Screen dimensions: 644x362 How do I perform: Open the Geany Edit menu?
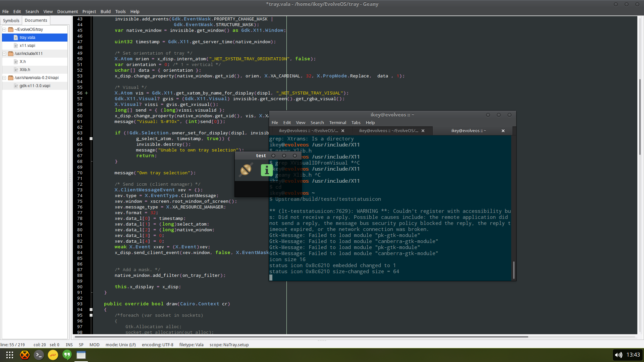pos(17,11)
